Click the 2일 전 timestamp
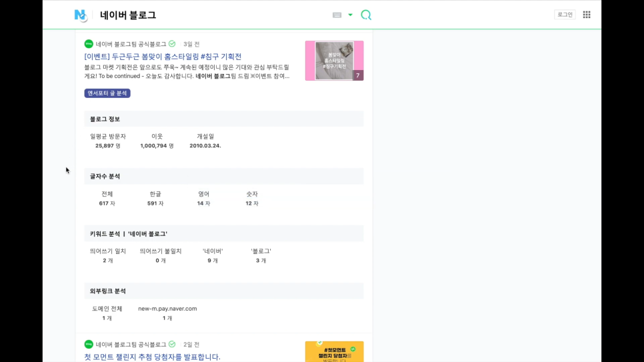 191,344
